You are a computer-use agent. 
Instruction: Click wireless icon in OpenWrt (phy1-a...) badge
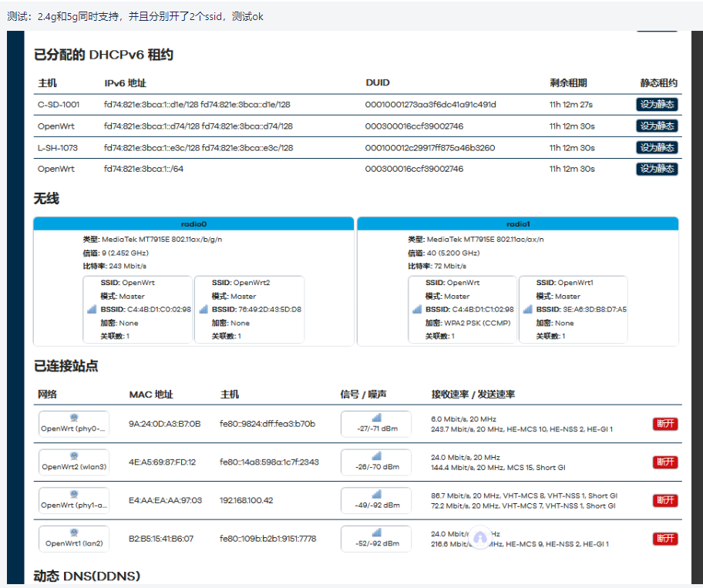(74, 494)
